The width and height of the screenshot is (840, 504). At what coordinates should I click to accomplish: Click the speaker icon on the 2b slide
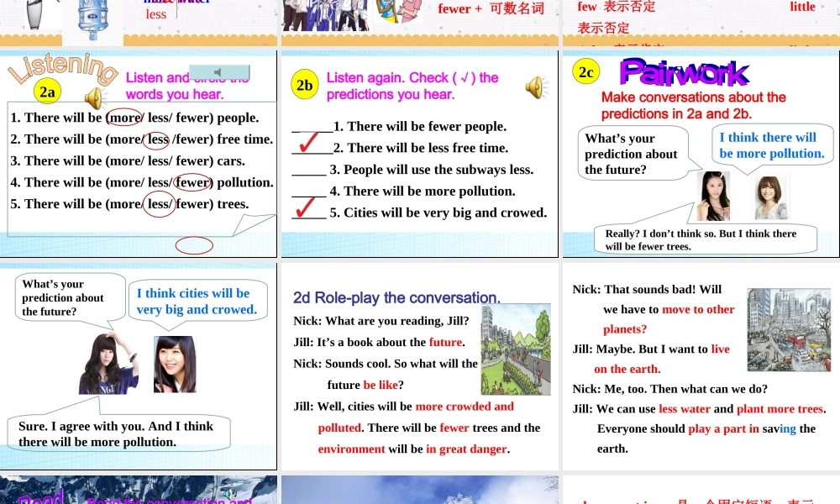point(536,87)
